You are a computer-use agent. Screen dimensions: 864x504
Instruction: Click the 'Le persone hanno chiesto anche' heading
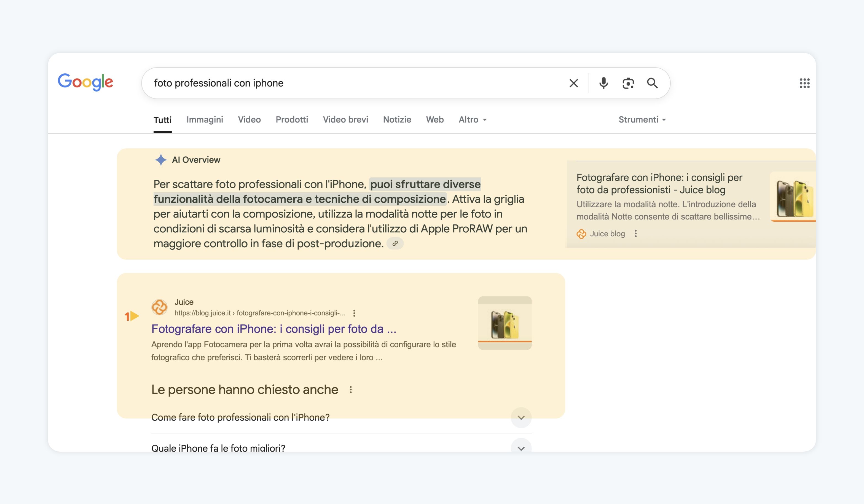(x=245, y=390)
